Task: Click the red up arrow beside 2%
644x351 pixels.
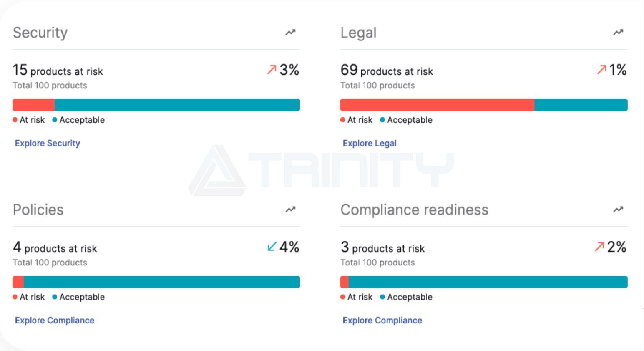Action: click(599, 247)
